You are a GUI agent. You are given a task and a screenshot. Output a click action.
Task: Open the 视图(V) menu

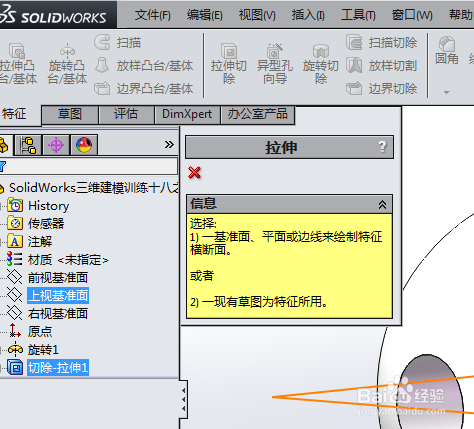click(x=257, y=15)
